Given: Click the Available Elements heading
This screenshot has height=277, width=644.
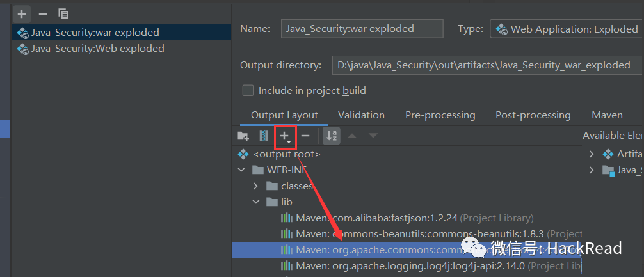Looking at the screenshot, I should point(613,136).
